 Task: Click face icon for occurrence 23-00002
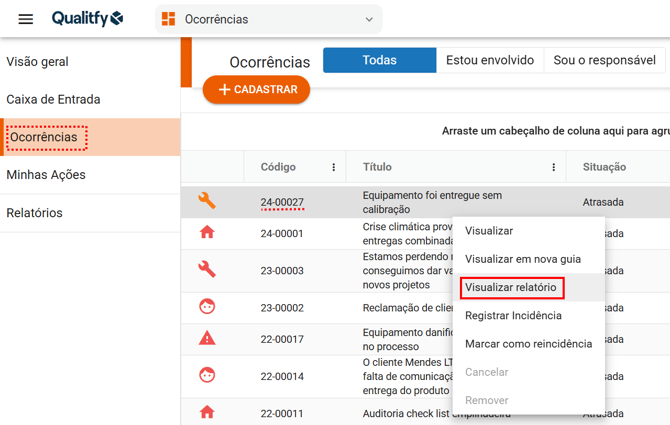pyautogui.click(x=207, y=307)
